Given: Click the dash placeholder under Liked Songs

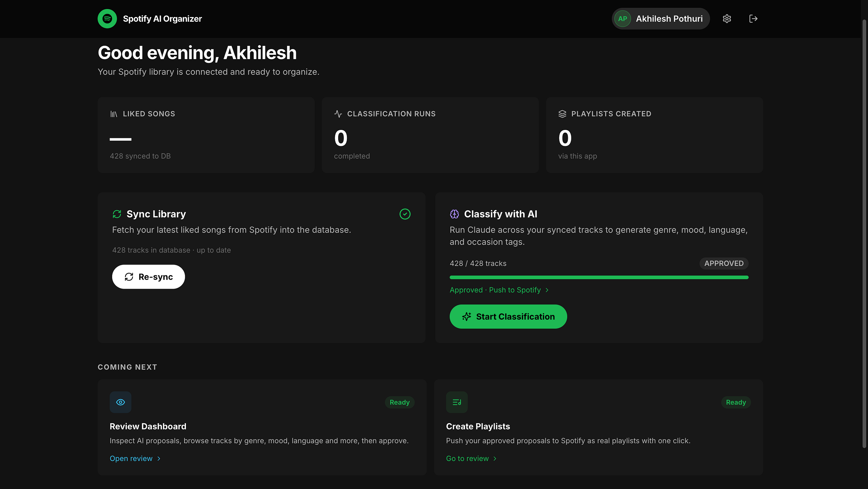Looking at the screenshot, I should [x=120, y=139].
